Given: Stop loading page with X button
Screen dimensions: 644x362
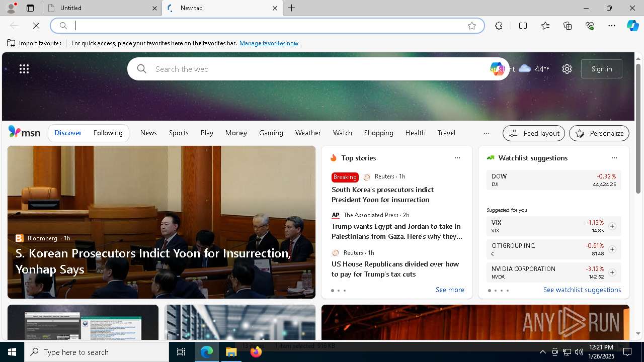Looking at the screenshot, I should tap(36, 26).
